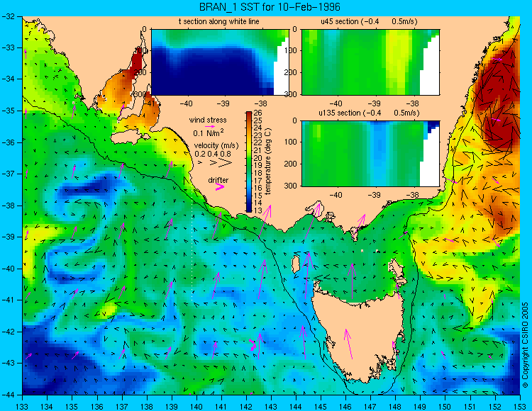Click the longitude axis label 153
The height and width of the screenshot is (411, 532).
pos(520,406)
